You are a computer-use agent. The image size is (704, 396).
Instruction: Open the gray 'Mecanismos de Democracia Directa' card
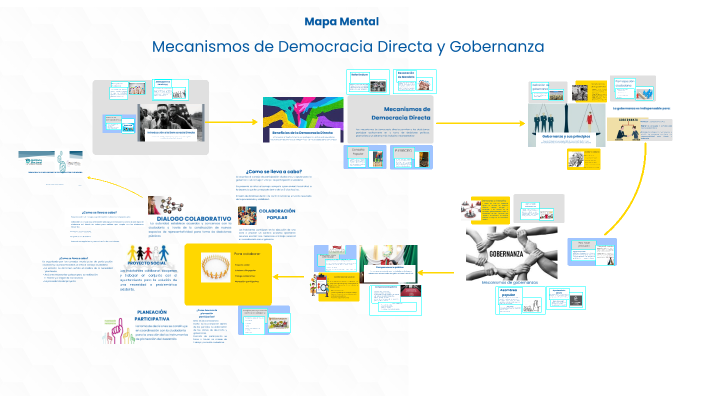pyautogui.click(x=390, y=119)
